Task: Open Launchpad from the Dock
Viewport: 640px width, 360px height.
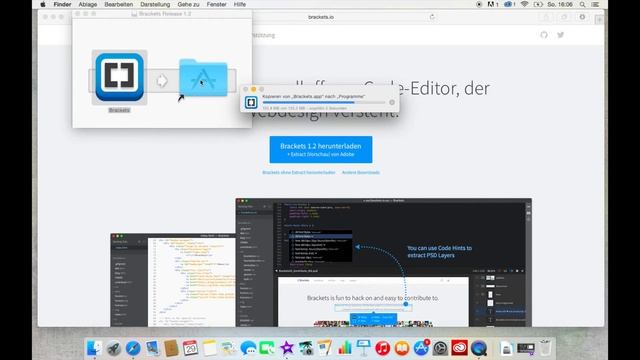Action: [x=114, y=348]
